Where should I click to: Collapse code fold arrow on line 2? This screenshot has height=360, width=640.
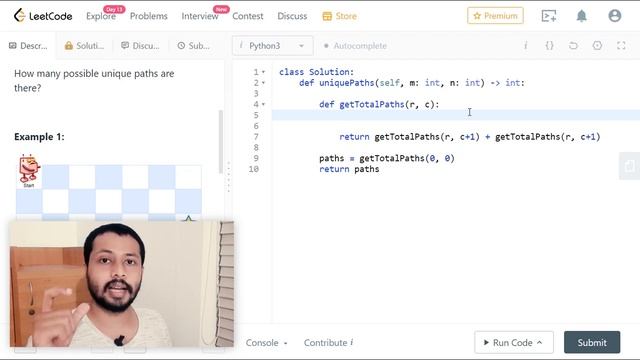click(263, 83)
